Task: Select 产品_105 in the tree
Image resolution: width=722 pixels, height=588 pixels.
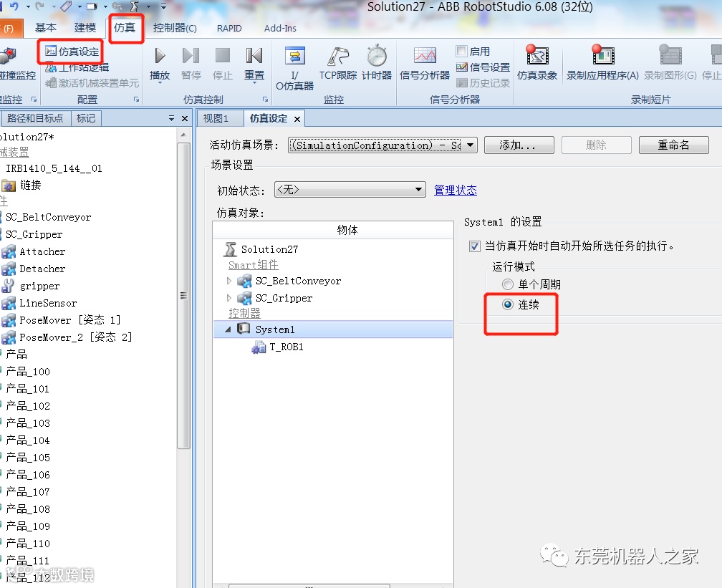Action: coord(28,458)
